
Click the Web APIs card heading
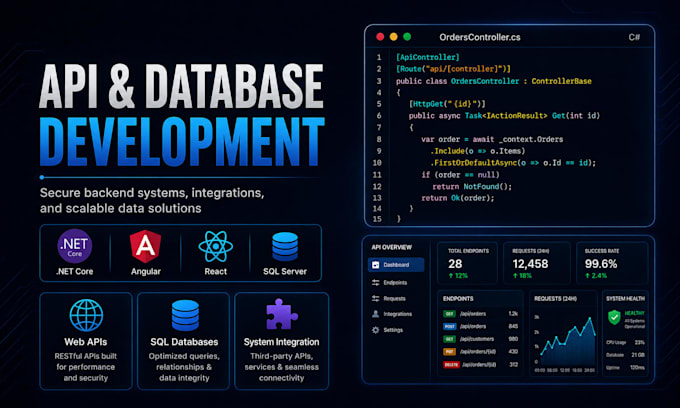pos(86,342)
